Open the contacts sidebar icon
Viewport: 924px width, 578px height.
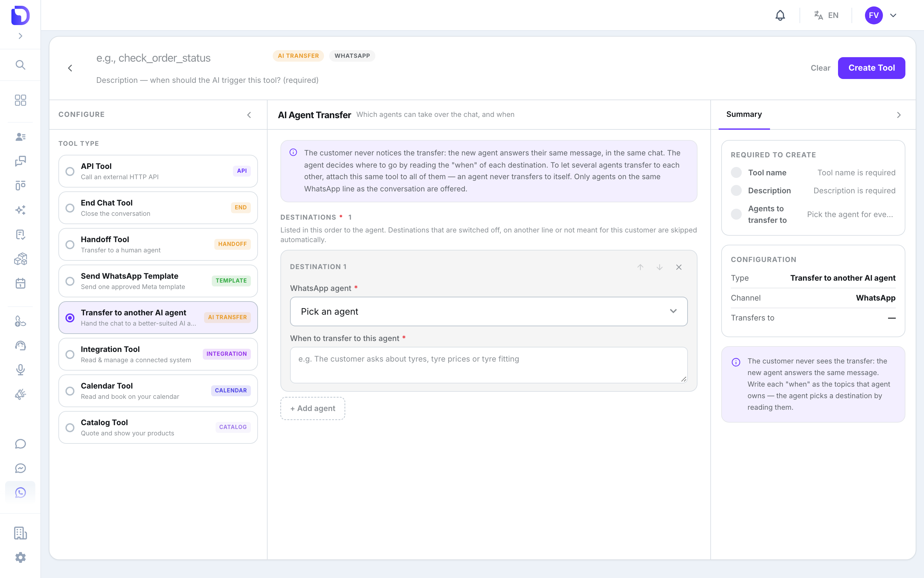tap(21, 137)
